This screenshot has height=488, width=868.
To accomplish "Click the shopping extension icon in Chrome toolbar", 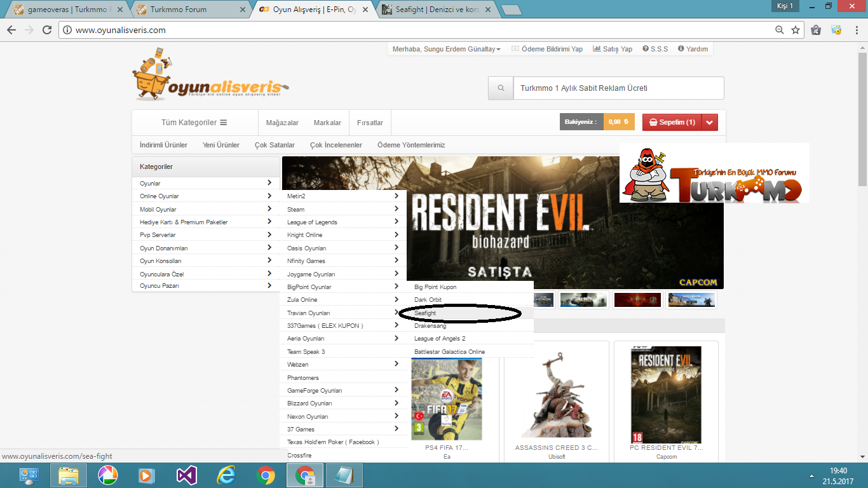I will 817,30.
